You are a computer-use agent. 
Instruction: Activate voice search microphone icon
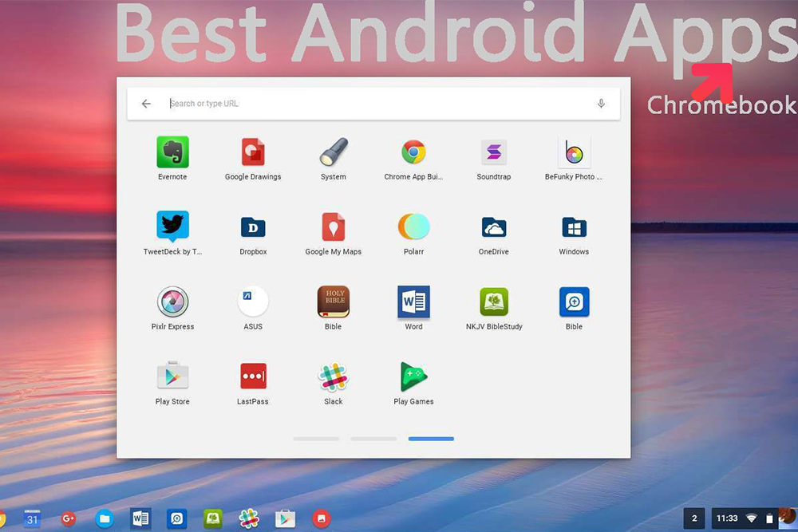[x=601, y=104]
